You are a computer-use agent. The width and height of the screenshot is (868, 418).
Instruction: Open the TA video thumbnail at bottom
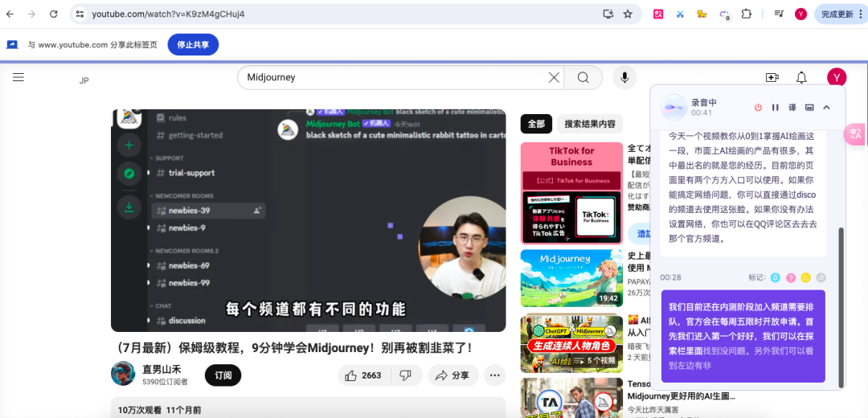pos(571,398)
